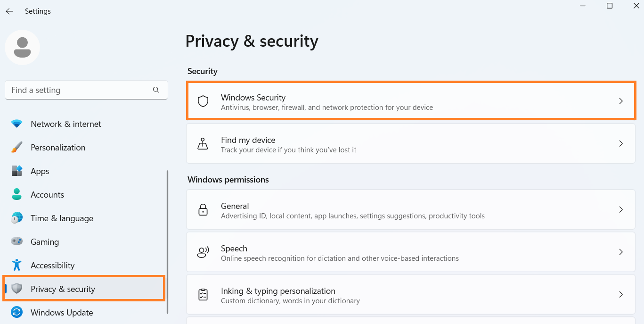Click the Windows Security shield icon
644x324 pixels.
point(203,101)
